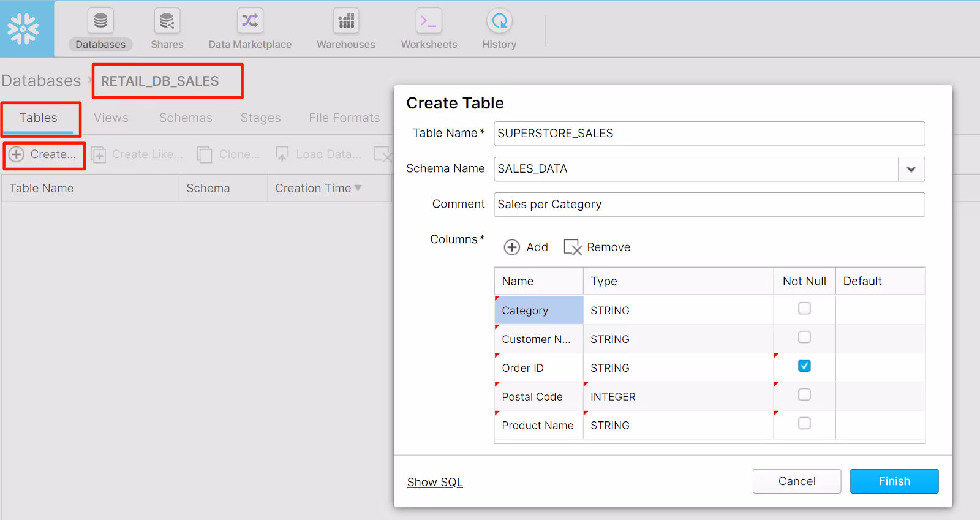The width and height of the screenshot is (980, 520).
Task: Click the Finish button
Action: pos(894,481)
